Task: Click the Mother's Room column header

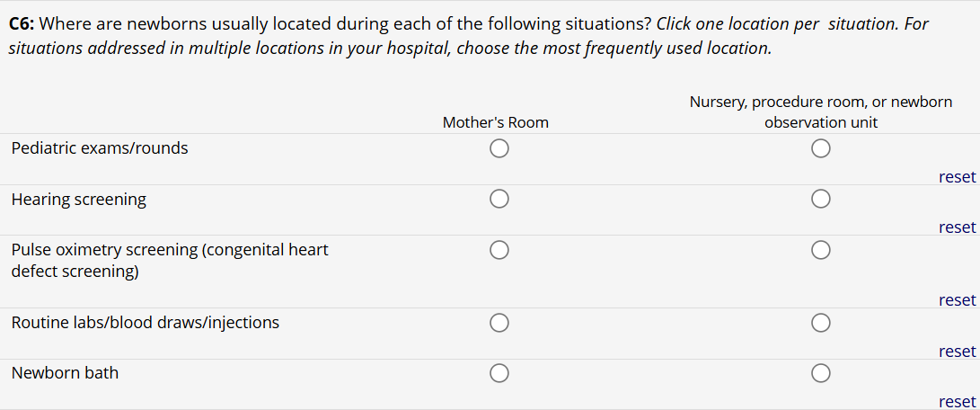Action: 496,122
